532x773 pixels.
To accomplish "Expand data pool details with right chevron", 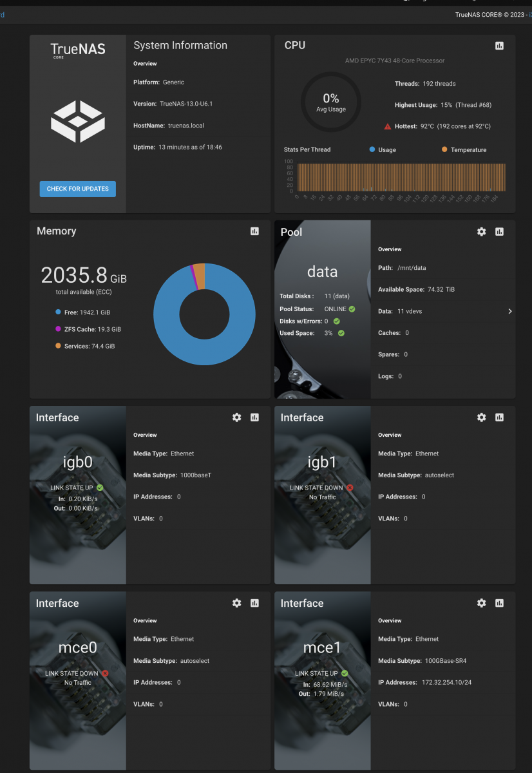I will 509,311.
